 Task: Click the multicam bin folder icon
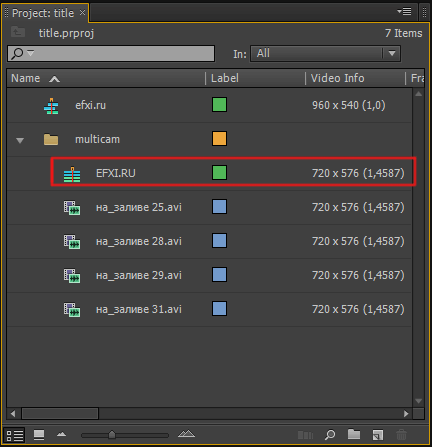[51, 139]
